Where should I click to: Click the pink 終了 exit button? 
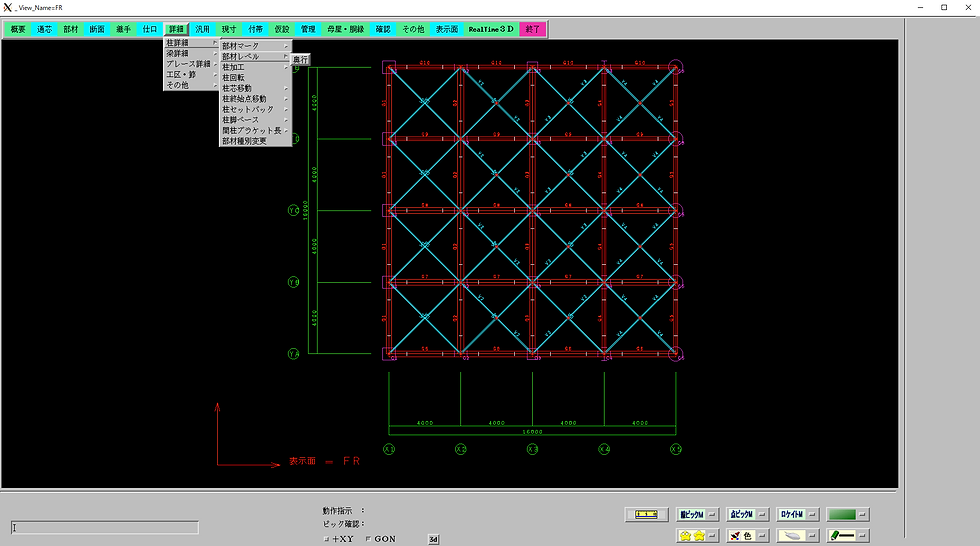[x=532, y=29]
